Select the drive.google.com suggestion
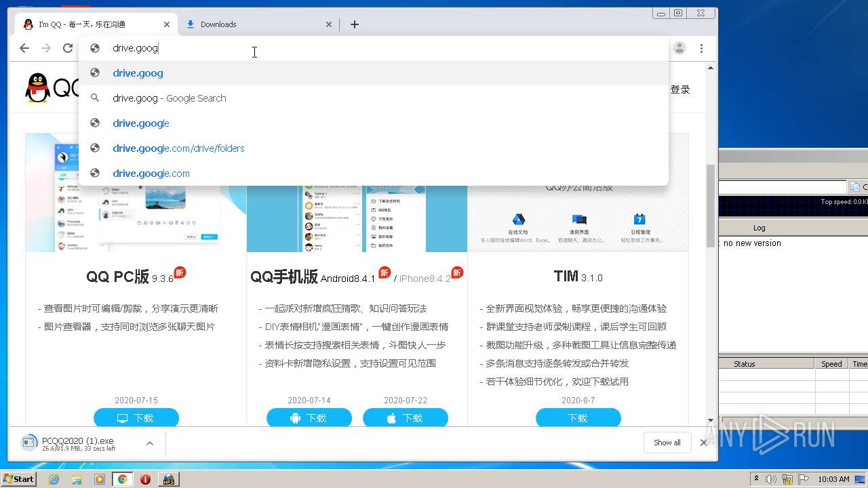Viewport: 868px width, 488px height. pos(374,174)
